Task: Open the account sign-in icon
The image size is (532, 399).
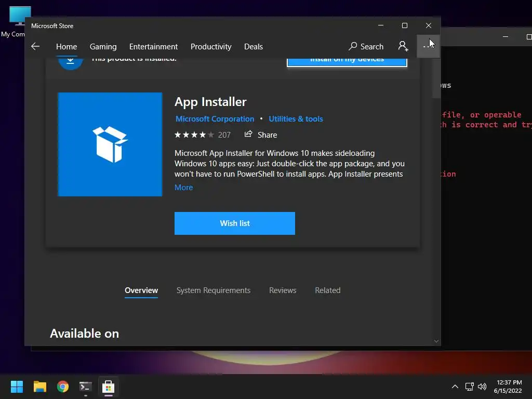Action: [x=403, y=46]
